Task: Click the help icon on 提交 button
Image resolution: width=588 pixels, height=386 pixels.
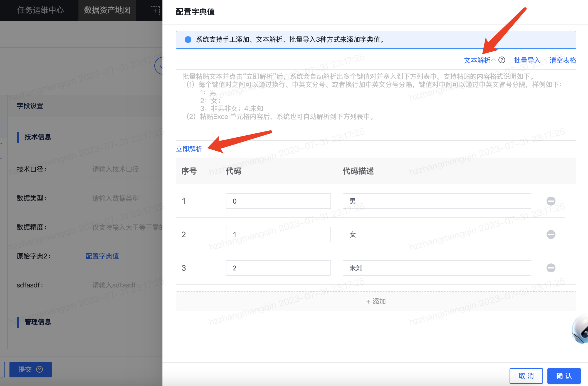Action: pos(39,369)
